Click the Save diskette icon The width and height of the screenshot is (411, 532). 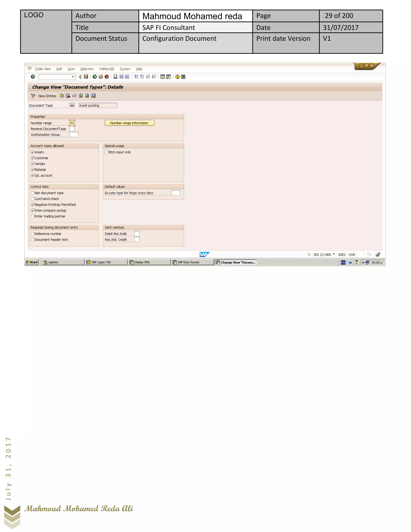coord(86,77)
